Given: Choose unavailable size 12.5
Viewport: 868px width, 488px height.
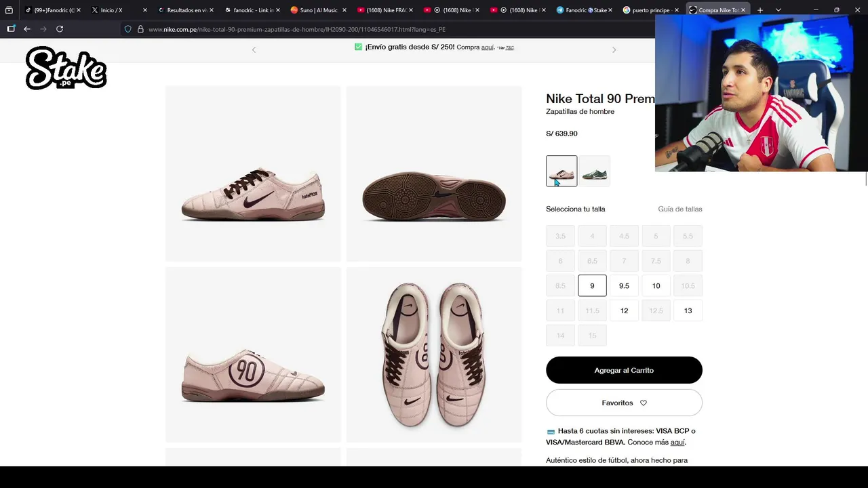Looking at the screenshot, I should pyautogui.click(x=656, y=310).
